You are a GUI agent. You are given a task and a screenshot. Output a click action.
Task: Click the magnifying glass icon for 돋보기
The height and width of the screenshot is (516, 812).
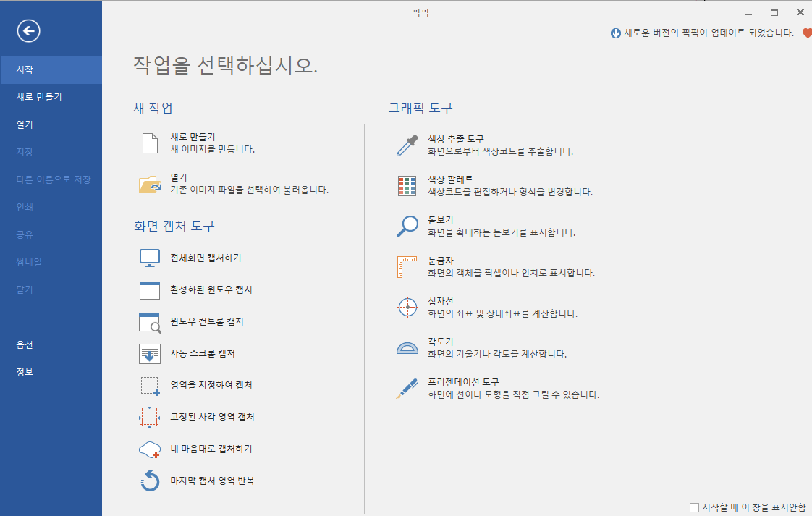(407, 227)
